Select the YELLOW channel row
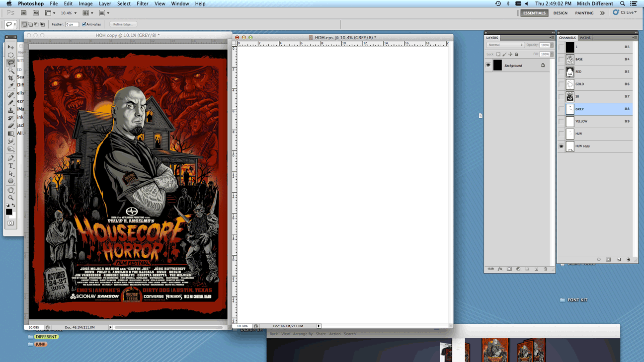This screenshot has height=362, width=644. (595, 121)
